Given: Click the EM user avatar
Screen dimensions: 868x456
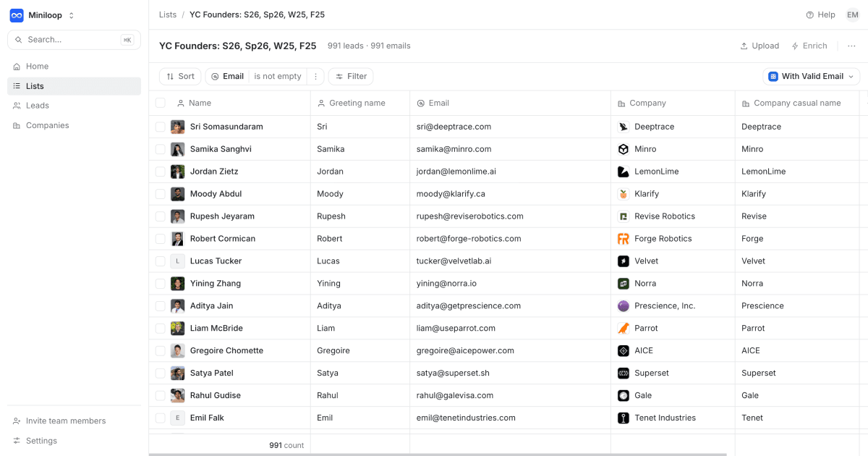Looking at the screenshot, I should click(853, 14).
